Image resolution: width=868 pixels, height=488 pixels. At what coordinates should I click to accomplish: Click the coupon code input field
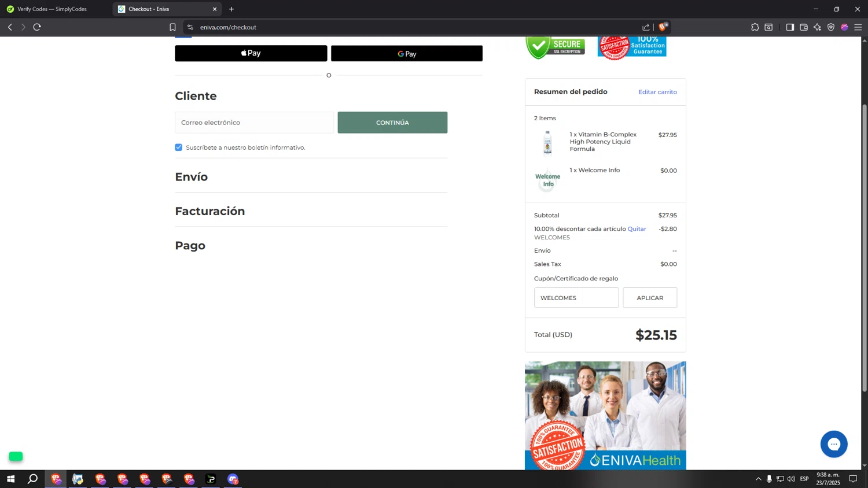click(576, 298)
